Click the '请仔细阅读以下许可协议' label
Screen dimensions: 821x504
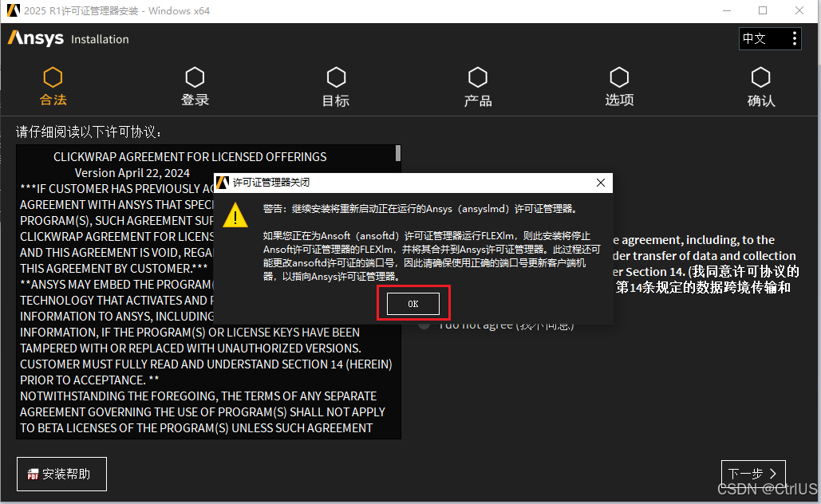click(x=88, y=132)
